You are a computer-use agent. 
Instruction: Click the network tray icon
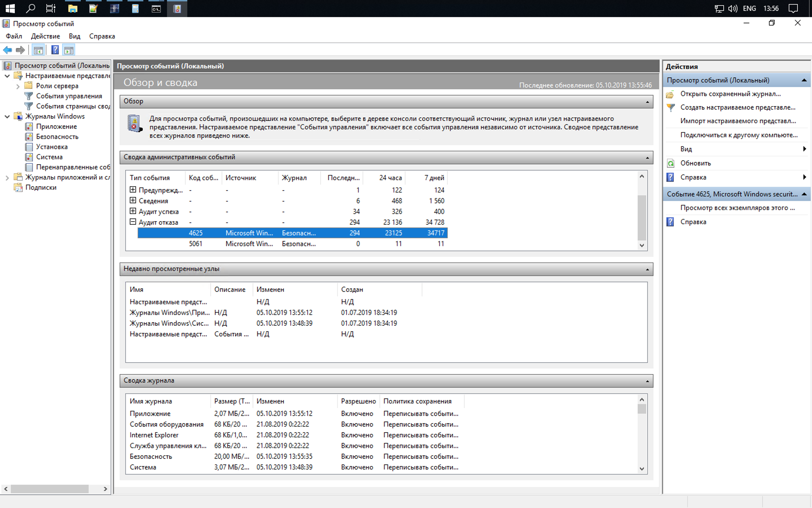click(x=719, y=8)
